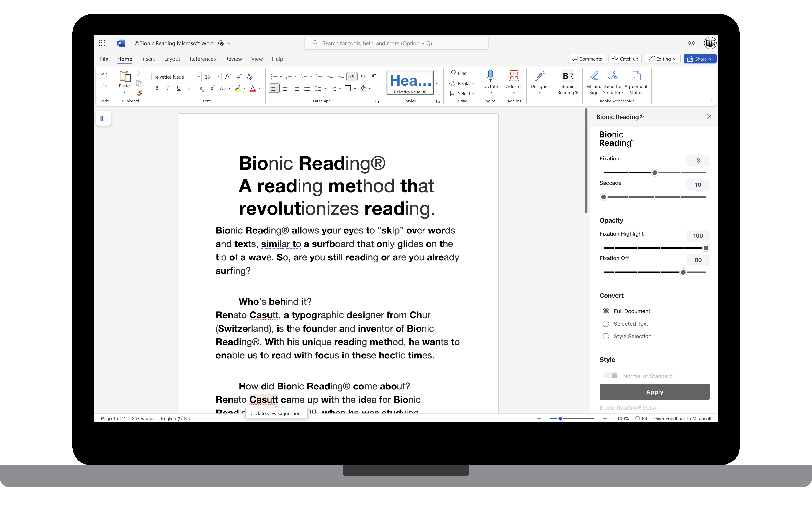
Task: Set left-to-right text direction
Action: (x=352, y=77)
